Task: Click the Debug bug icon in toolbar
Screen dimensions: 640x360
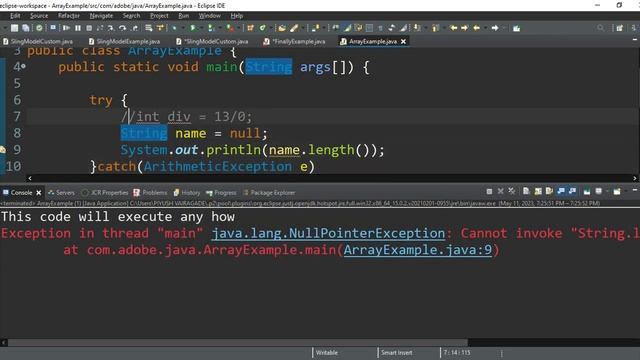Action: 174,28
